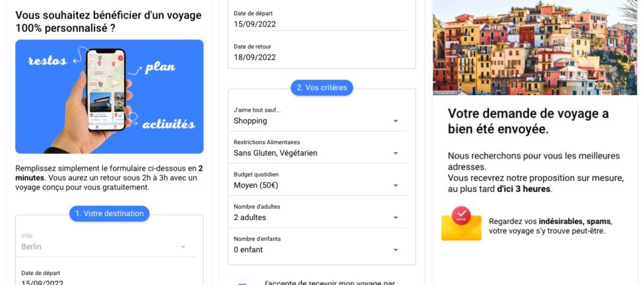This screenshot has width=644, height=285.
Task: Click the colorful village photo
Action: coord(535,48)
